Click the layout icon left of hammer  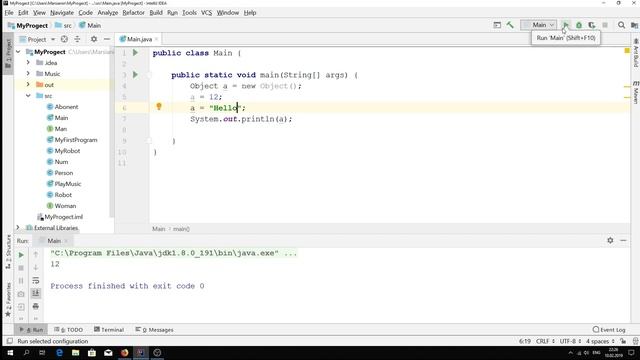point(497,25)
